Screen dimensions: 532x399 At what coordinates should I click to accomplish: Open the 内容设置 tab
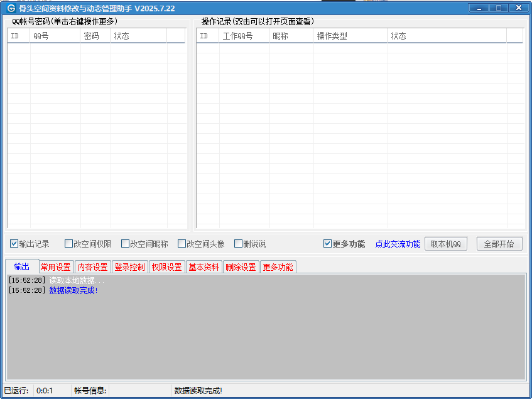pyautogui.click(x=93, y=267)
